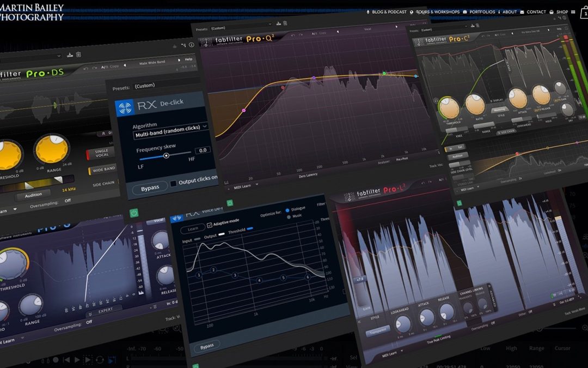The height and width of the screenshot is (368, 588).
Task: Open the Blog & Podcast menu item
Action: (388, 12)
